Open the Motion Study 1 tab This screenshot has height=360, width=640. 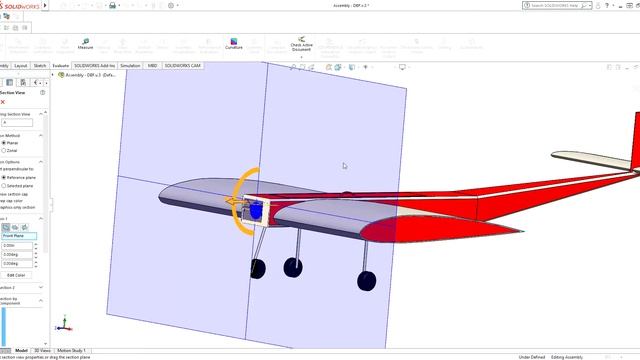coord(71,351)
